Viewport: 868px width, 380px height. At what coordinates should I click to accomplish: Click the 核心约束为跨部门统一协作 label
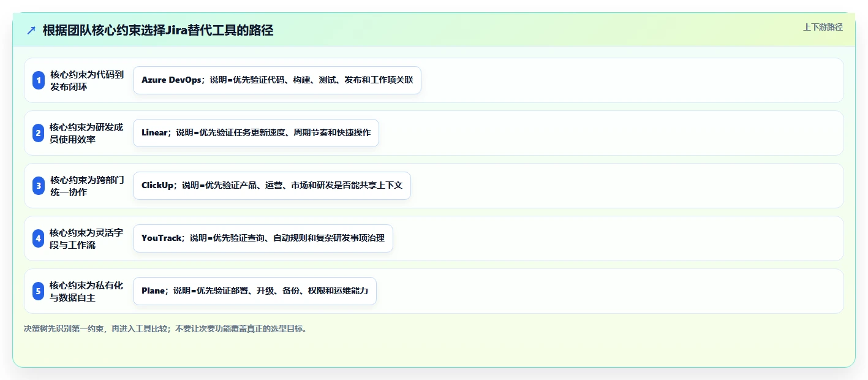pyautogui.click(x=87, y=186)
